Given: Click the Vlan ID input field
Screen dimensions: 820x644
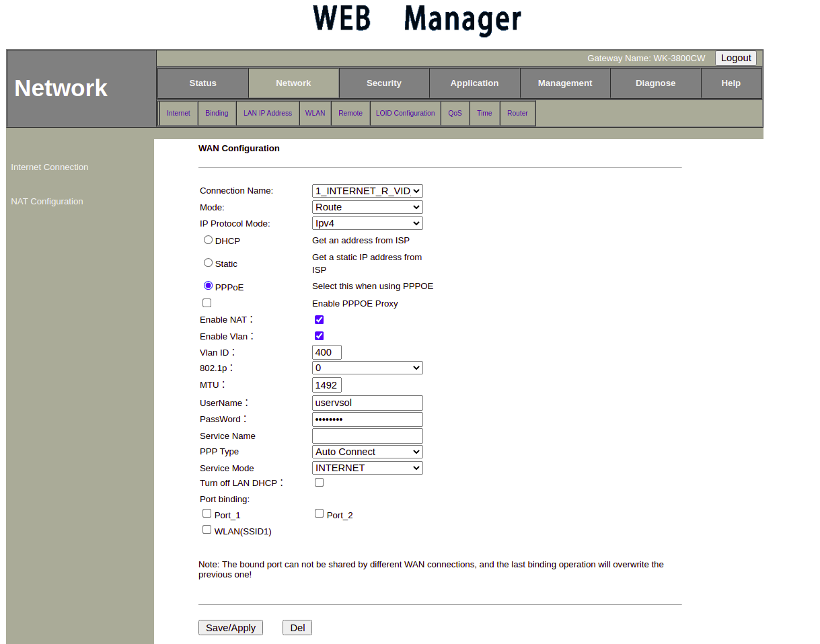Looking at the screenshot, I should pos(327,352).
